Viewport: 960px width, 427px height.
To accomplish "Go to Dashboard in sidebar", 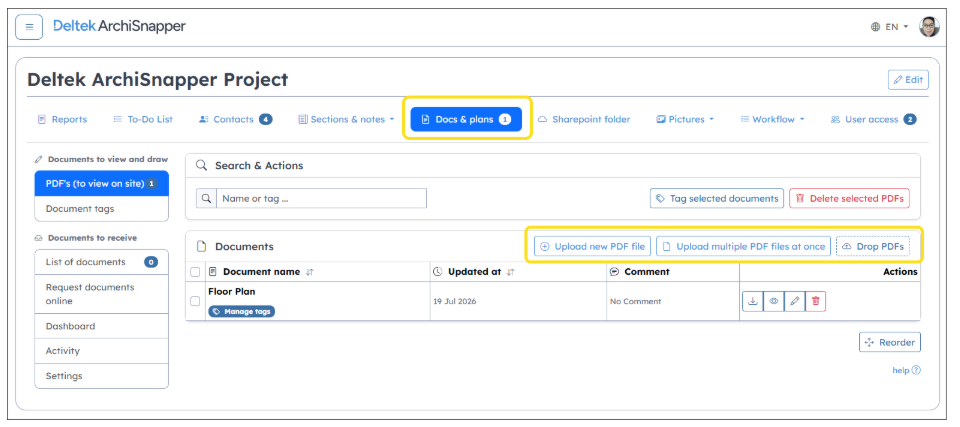I will coord(102,326).
